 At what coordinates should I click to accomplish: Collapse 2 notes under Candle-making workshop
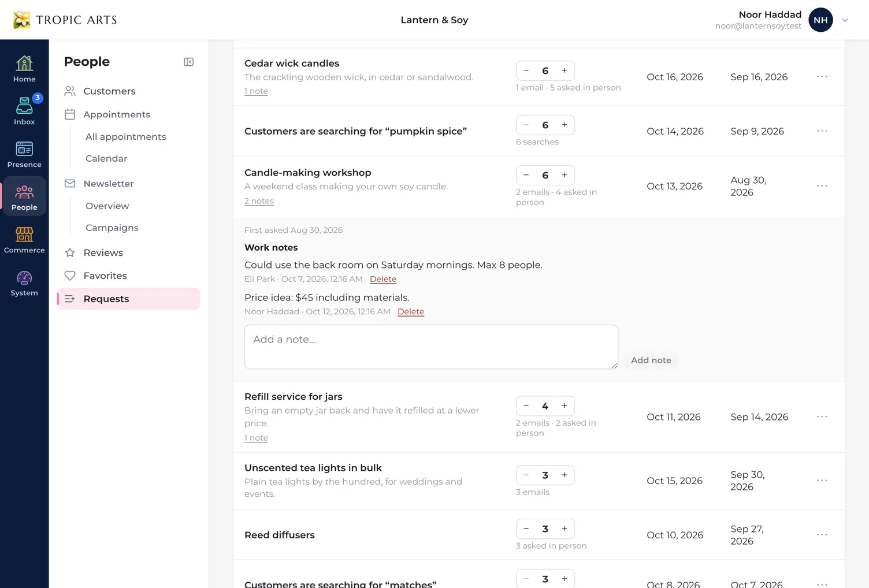tap(259, 201)
